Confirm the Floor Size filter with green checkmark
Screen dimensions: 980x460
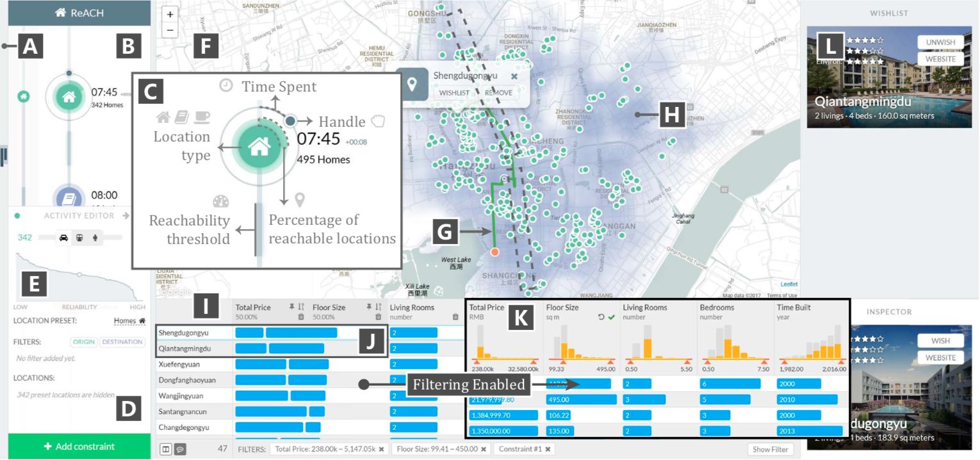point(612,318)
